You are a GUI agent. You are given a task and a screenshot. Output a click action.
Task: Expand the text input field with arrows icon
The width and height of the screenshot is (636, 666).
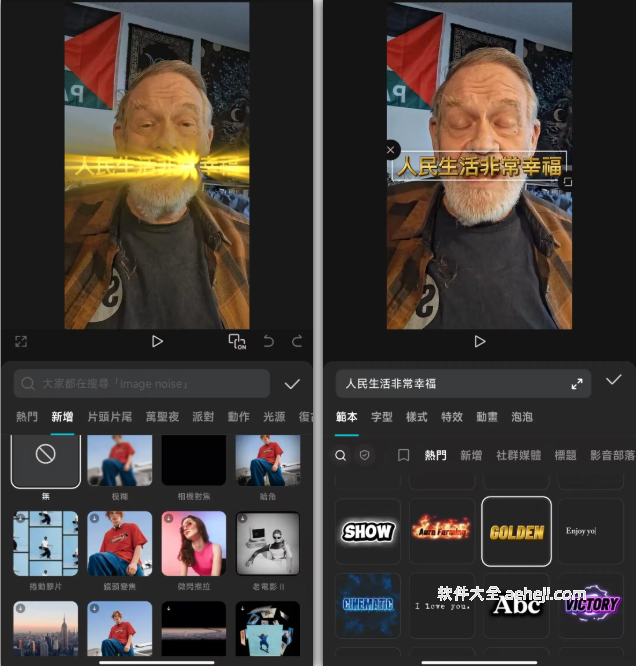tap(577, 384)
